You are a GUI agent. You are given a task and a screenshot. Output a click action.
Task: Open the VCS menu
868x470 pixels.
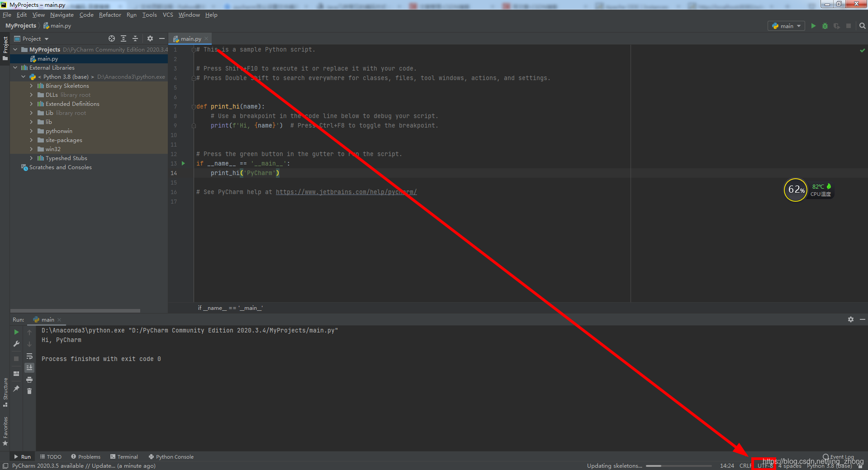168,15
